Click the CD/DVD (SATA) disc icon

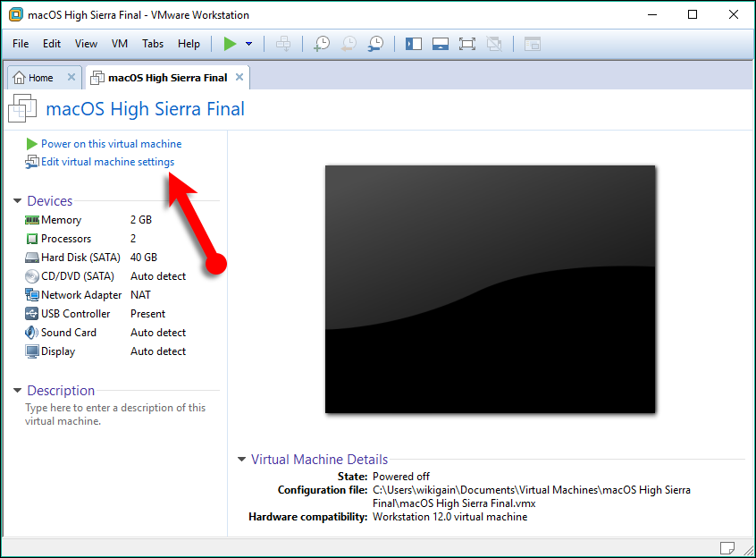32,276
